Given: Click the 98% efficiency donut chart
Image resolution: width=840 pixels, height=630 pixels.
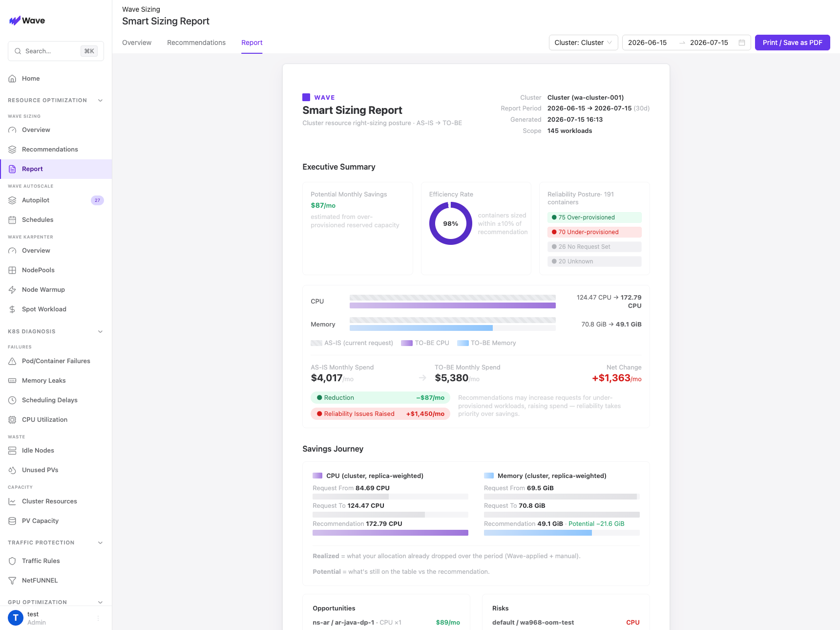Looking at the screenshot, I should pyautogui.click(x=450, y=223).
